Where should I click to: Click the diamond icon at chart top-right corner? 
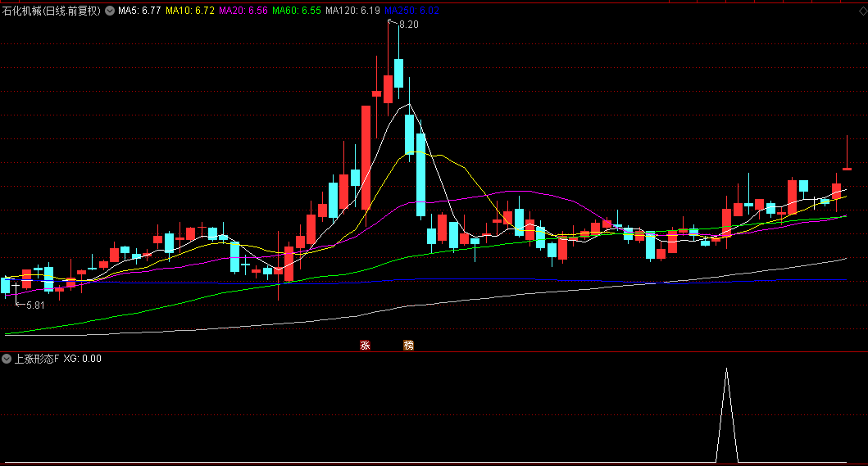coord(862,11)
